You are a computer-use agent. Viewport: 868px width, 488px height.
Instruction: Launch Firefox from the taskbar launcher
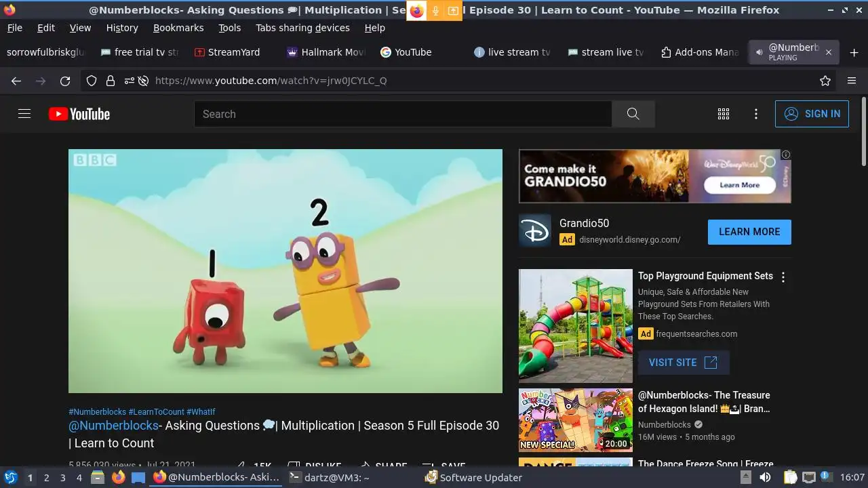coord(118,477)
